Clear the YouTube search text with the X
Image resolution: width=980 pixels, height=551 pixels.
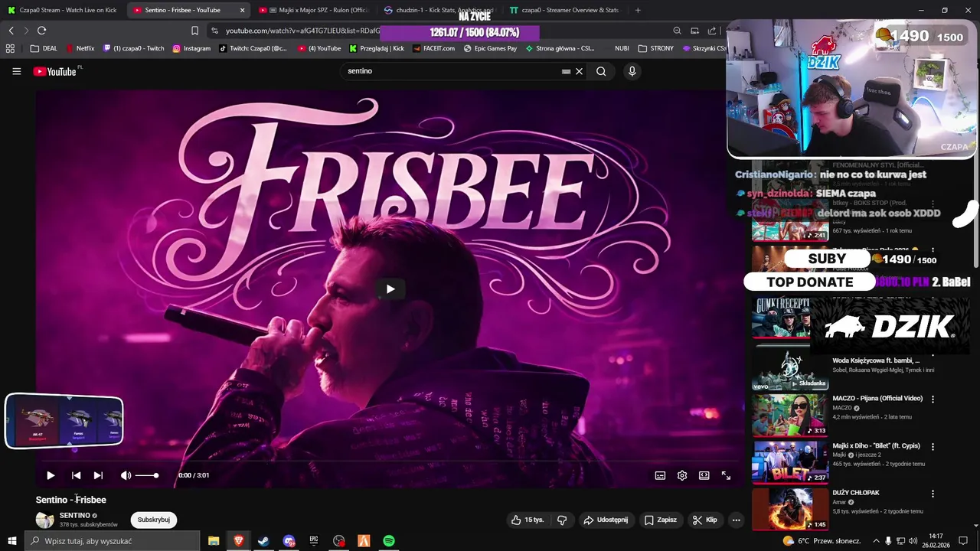pyautogui.click(x=579, y=71)
